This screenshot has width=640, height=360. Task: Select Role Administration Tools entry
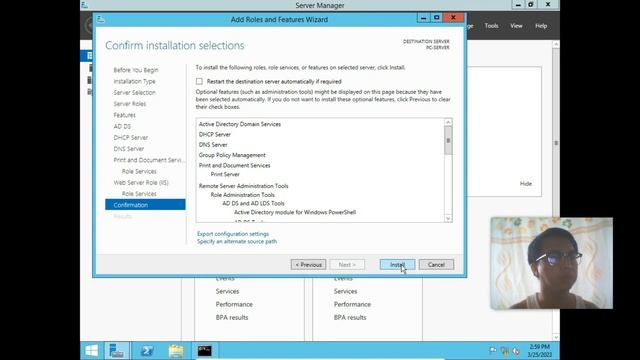click(242, 195)
